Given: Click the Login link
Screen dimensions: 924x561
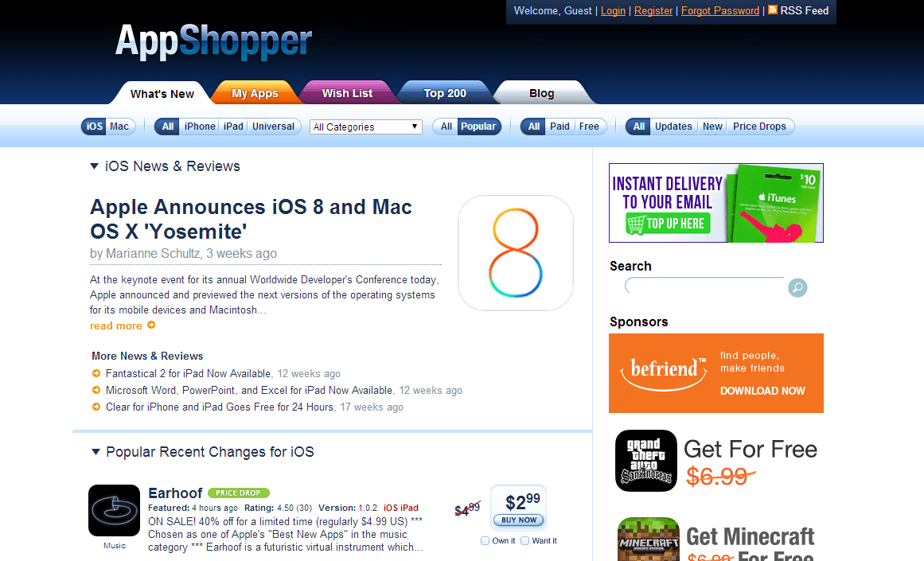Looking at the screenshot, I should coord(613,10).
